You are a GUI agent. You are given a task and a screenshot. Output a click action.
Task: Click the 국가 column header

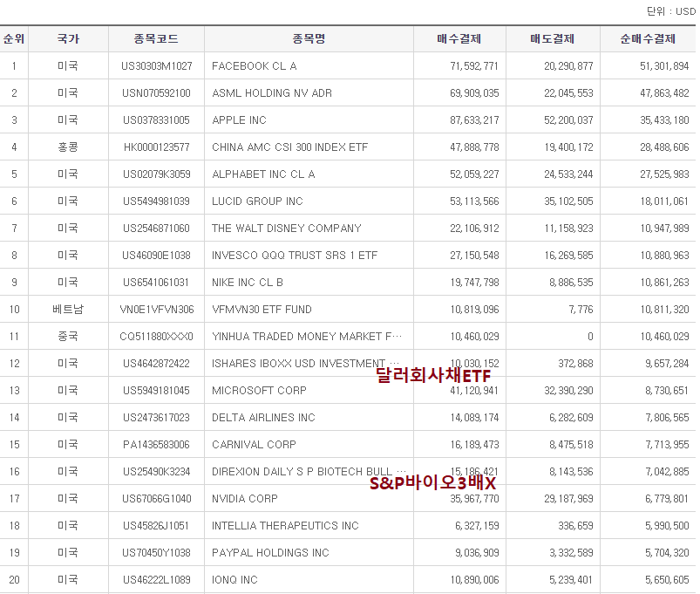pyautogui.click(x=68, y=39)
